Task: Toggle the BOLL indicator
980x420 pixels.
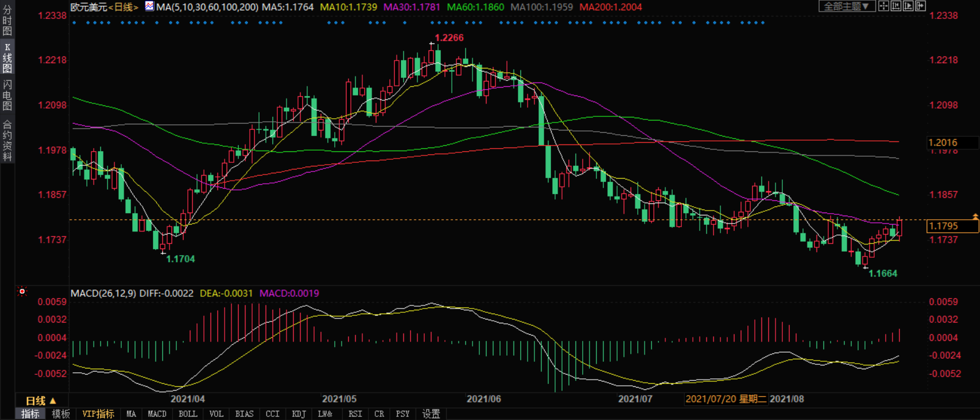Action: pos(188,414)
